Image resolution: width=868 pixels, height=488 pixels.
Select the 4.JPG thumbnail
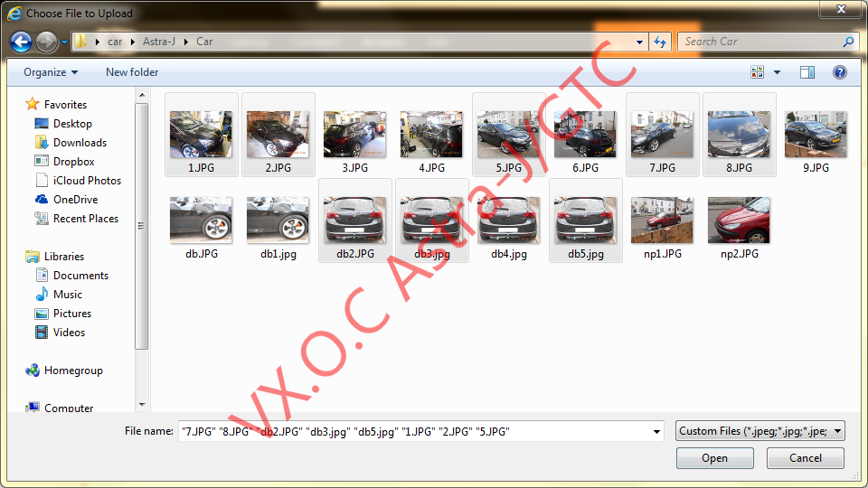click(432, 135)
